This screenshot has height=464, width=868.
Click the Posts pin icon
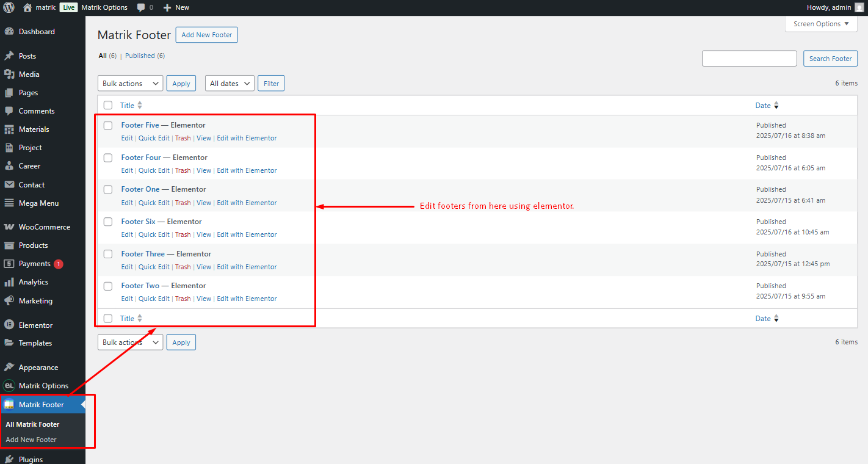[9, 56]
